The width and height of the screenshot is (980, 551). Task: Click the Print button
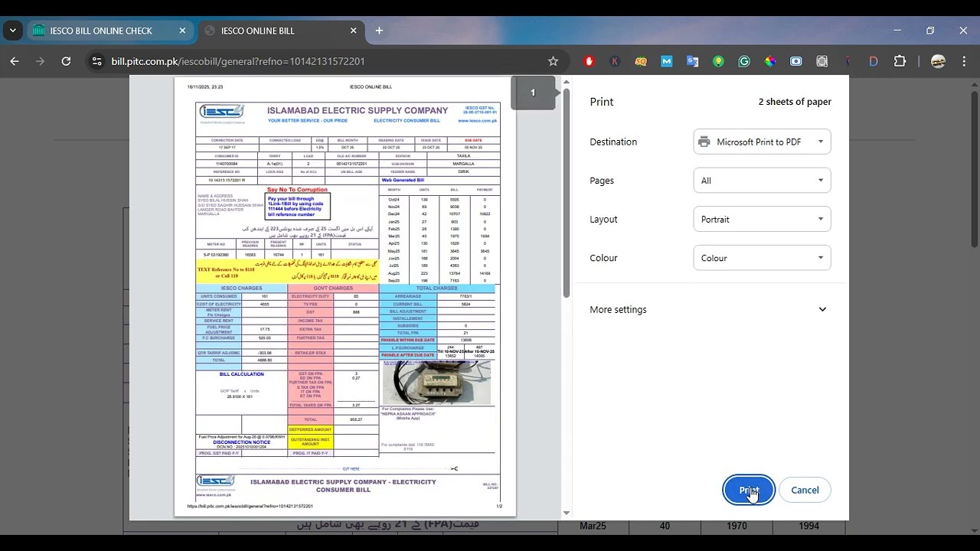coord(749,491)
